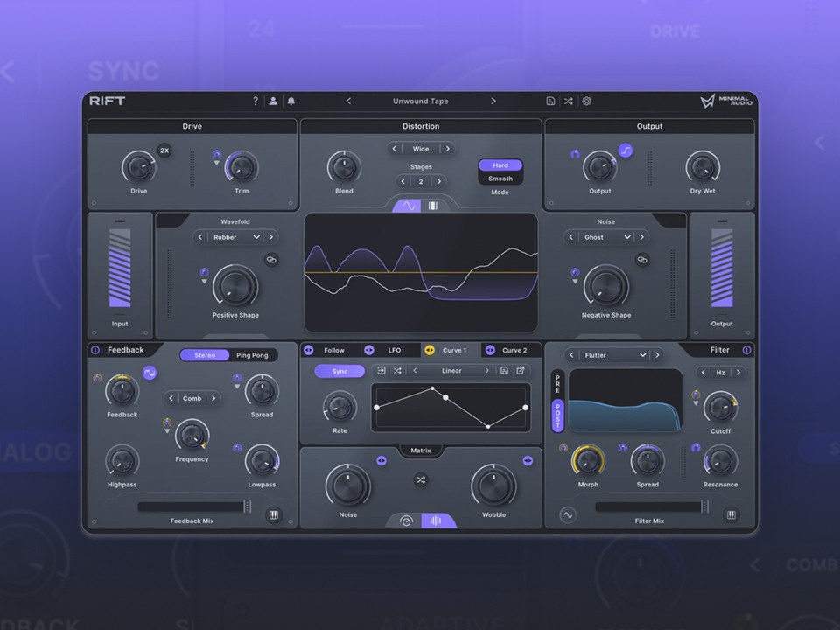Screen dimensions: 840x630
Task: Switch to bars display icon above scope
Action: [433, 206]
